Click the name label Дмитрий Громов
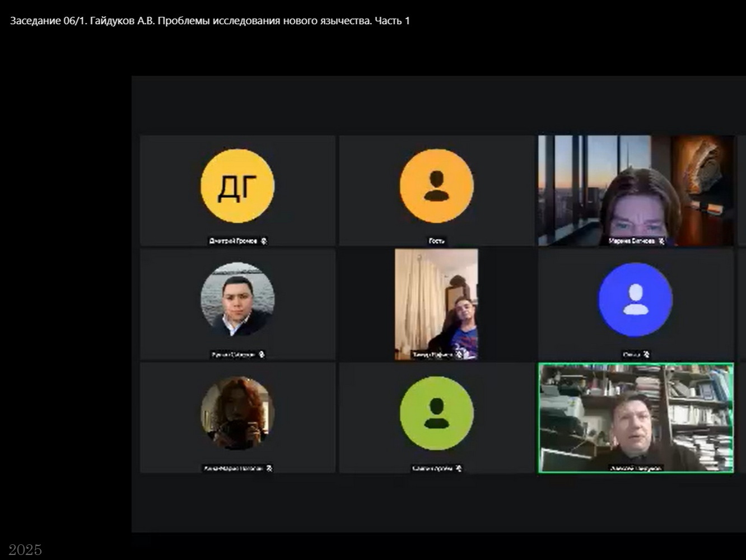The width and height of the screenshot is (746, 560). point(233,241)
